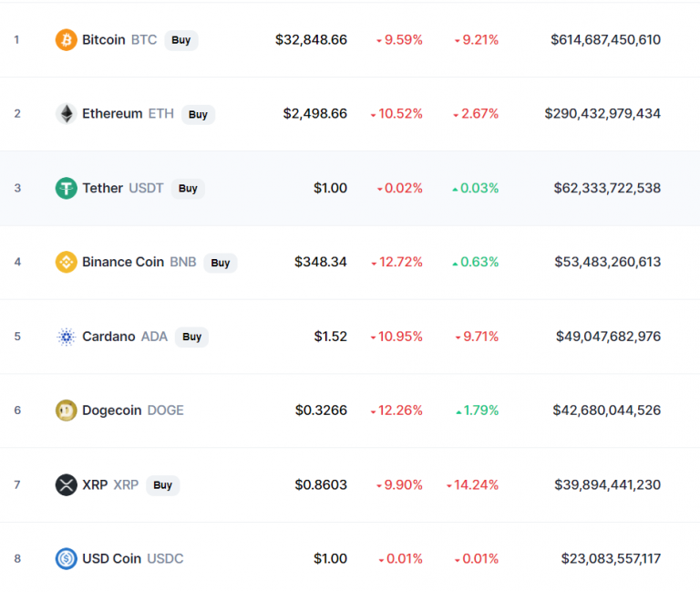Click the Buy button next to Bitcoin BTC
This screenshot has height=592, width=700.
[x=181, y=40]
